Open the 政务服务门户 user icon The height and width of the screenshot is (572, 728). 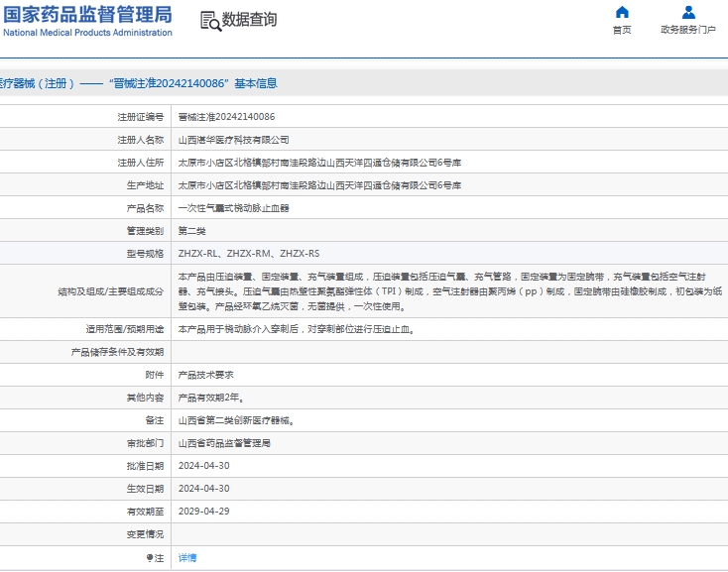(x=688, y=12)
